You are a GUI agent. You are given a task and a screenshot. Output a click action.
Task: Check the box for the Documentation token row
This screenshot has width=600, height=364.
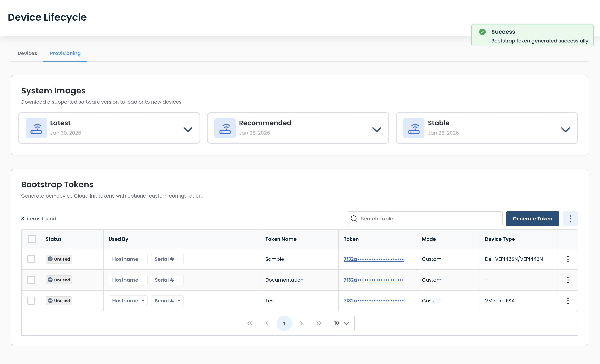click(31, 280)
